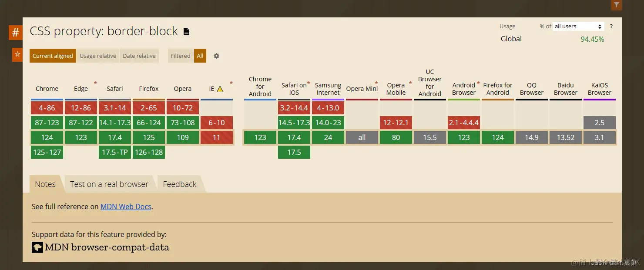The height and width of the screenshot is (270, 644).
Task: Click the Firefox for Android 124 cell
Action: pyautogui.click(x=498, y=137)
